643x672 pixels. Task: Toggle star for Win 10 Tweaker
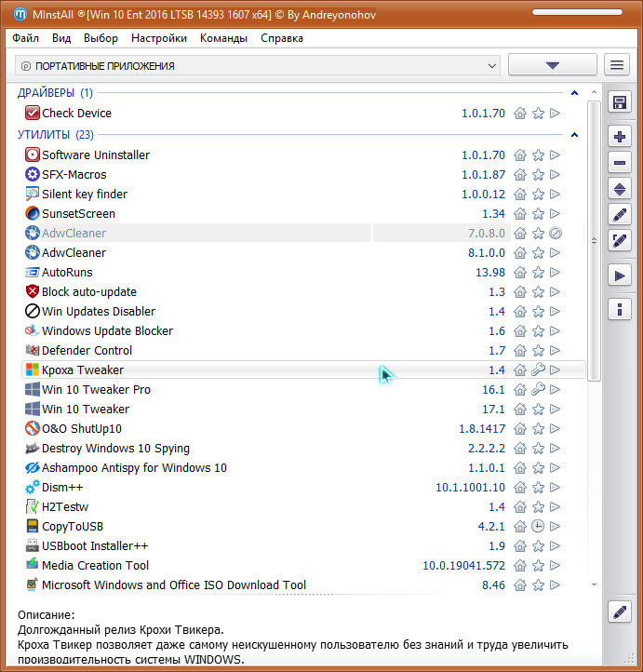click(x=538, y=410)
